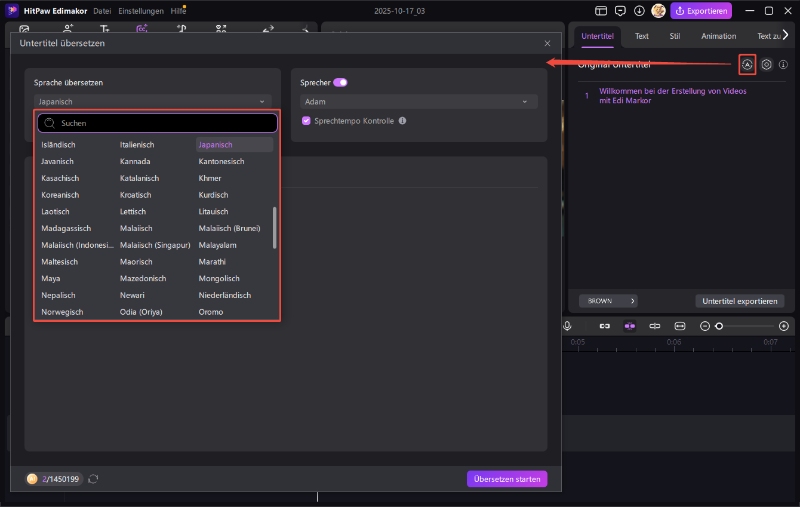Click the subtitle translate icon in Untertitel panel

pyautogui.click(x=746, y=64)
